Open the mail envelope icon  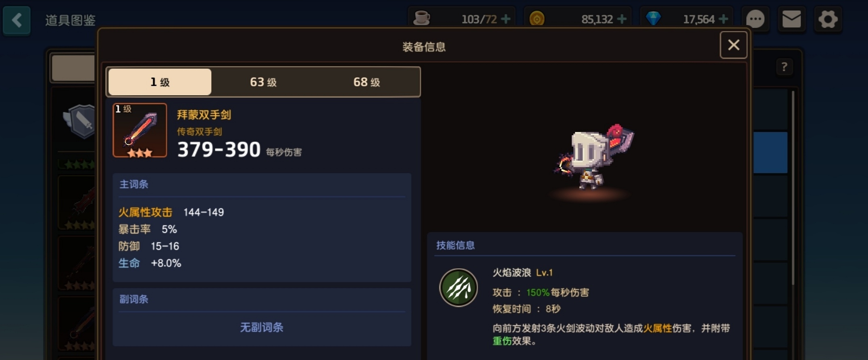tap(791, 19)
